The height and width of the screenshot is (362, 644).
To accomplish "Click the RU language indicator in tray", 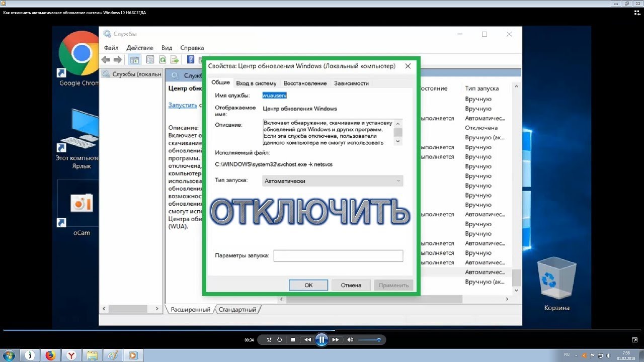I will coord(567,355).
